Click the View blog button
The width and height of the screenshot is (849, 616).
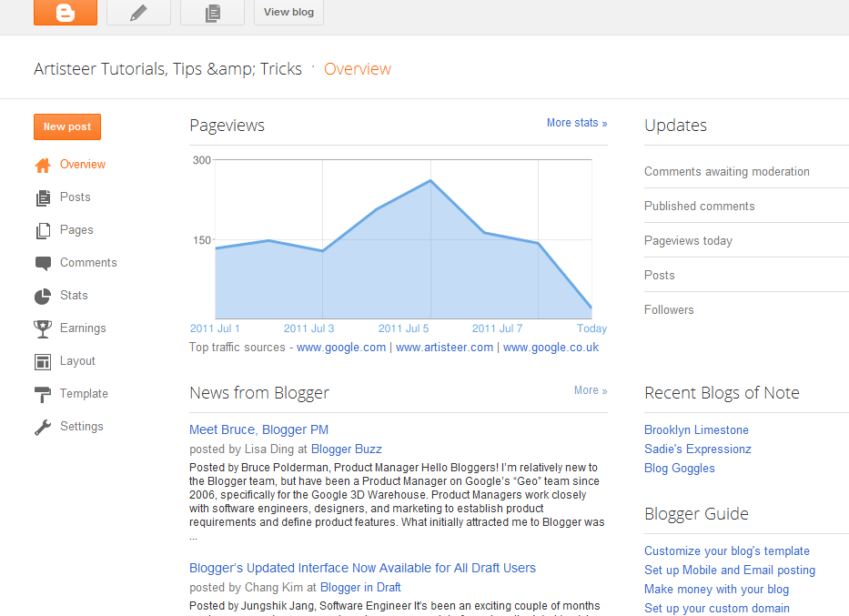point(288,12)
